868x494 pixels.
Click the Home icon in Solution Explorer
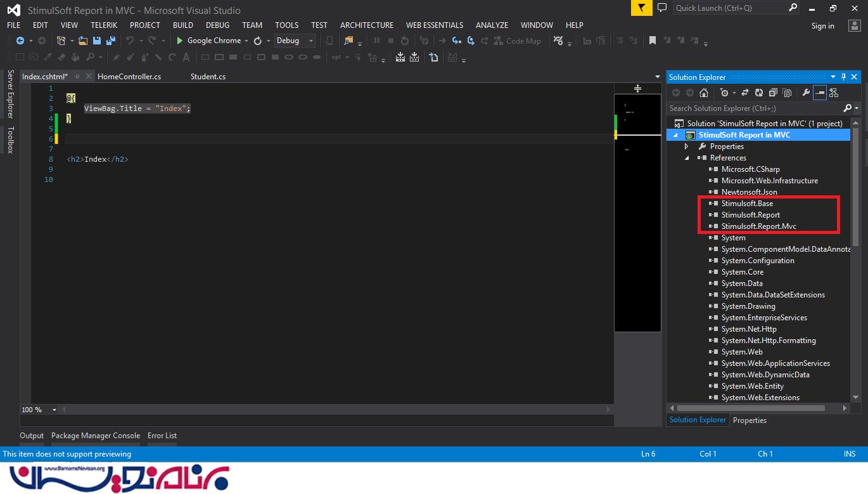[x=703, y=93]
